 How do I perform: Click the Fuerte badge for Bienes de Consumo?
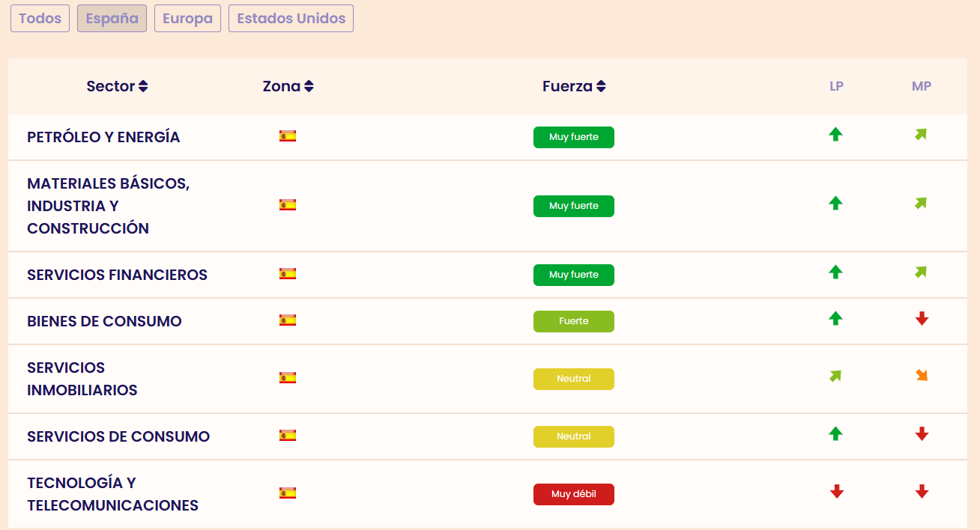pos(574,321)
